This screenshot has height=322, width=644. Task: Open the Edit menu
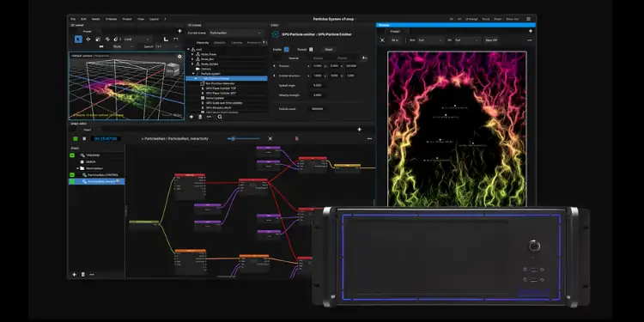click(83, 19)
